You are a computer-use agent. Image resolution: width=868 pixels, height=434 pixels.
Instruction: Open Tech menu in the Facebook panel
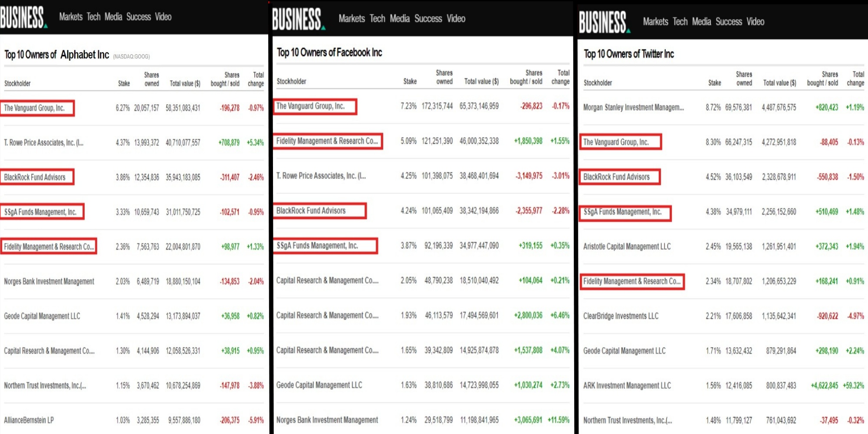pyautogui.click(x=377, y=19)
